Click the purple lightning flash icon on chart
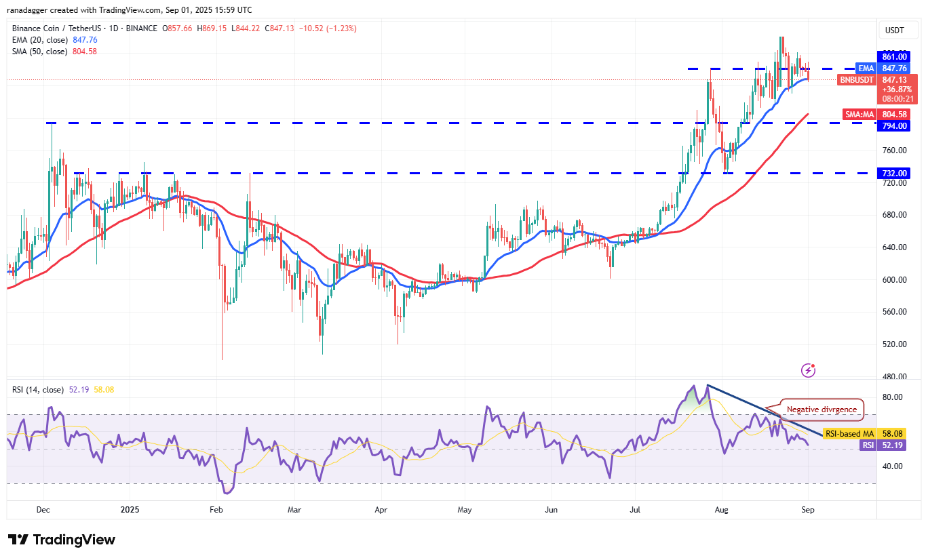928x560 pixels. [807, 369]
